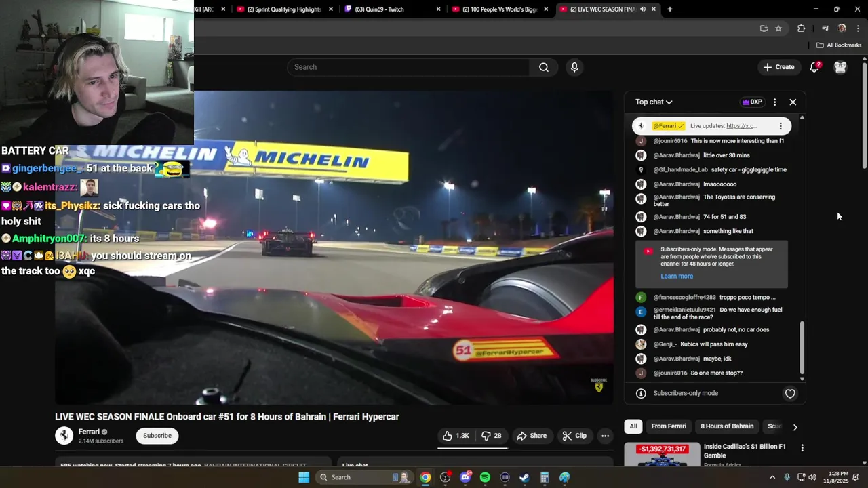This screenshot has width=868, height=488.
Task: Click the Clip scissors button
Action: pos(574,436)
